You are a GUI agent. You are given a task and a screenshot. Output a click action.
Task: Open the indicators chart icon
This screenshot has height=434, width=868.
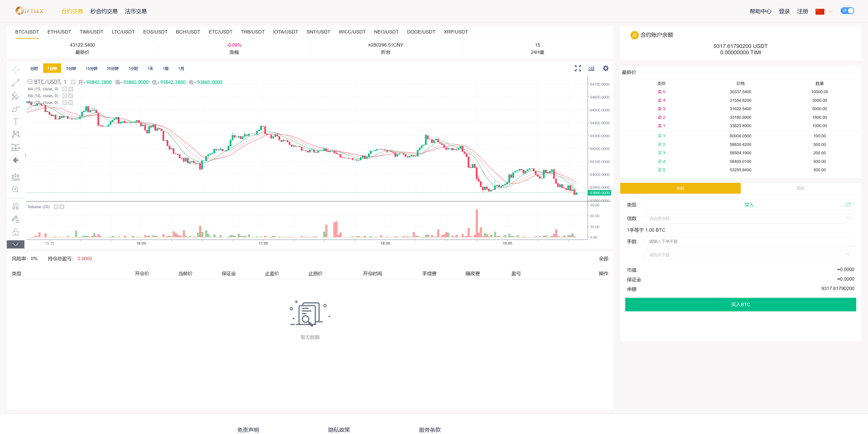(591, 69)
